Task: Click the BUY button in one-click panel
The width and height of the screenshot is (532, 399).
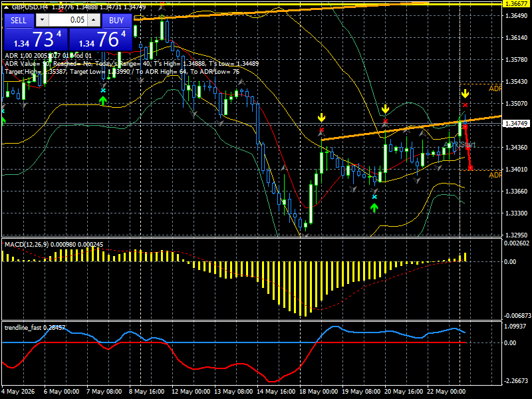Action: [116, 21]
